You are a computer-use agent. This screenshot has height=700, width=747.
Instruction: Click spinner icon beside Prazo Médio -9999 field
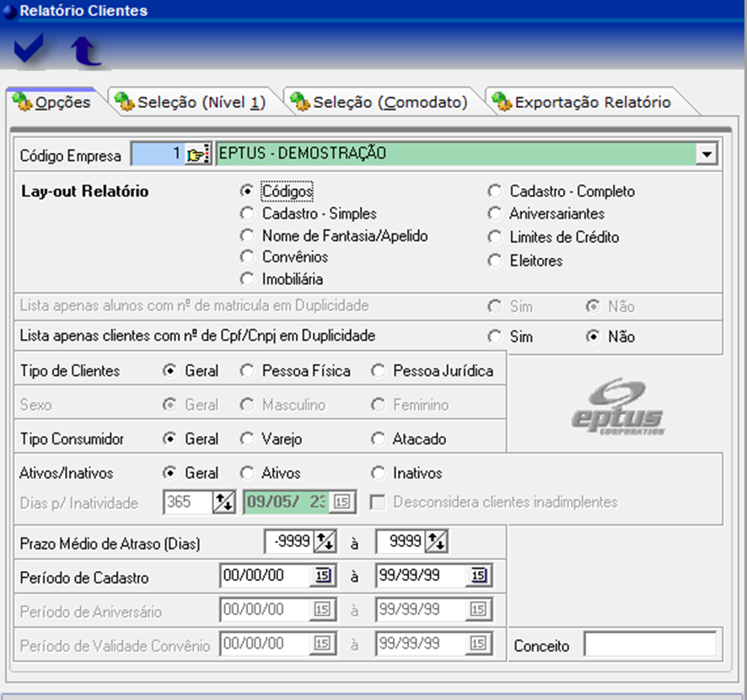coord(325,541)
